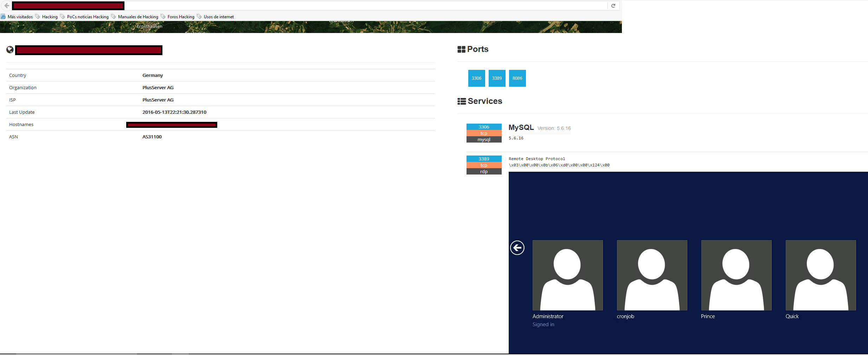Expand the Foros Hacking bookmark folder

[x=178, y=17]
